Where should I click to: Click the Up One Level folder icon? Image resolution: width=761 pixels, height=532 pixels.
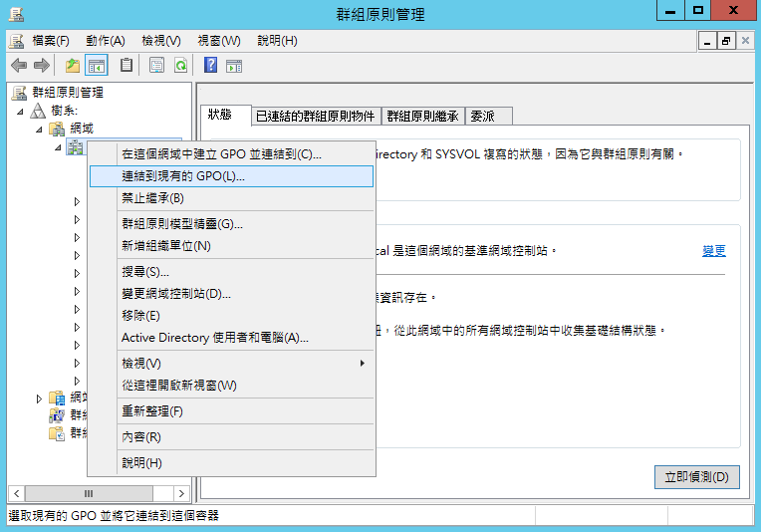(72, 65)
